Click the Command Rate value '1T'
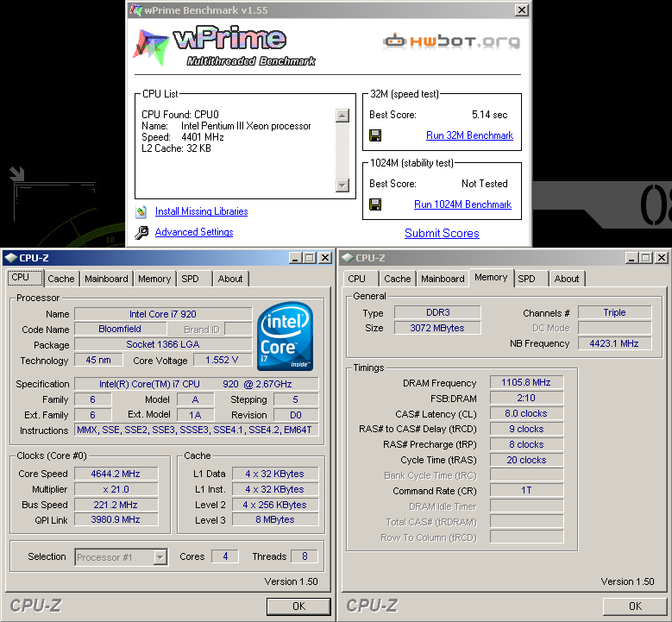 pyautogui.click(x=527, y=490)
